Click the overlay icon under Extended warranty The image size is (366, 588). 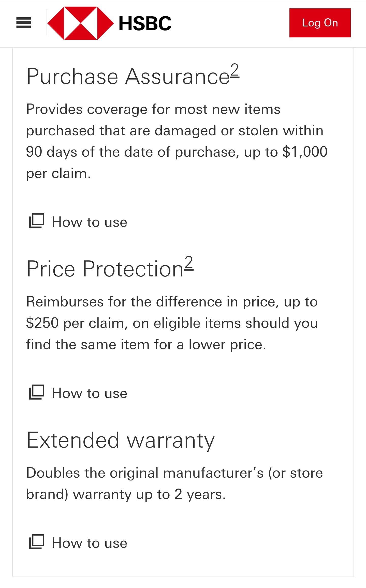37,542
